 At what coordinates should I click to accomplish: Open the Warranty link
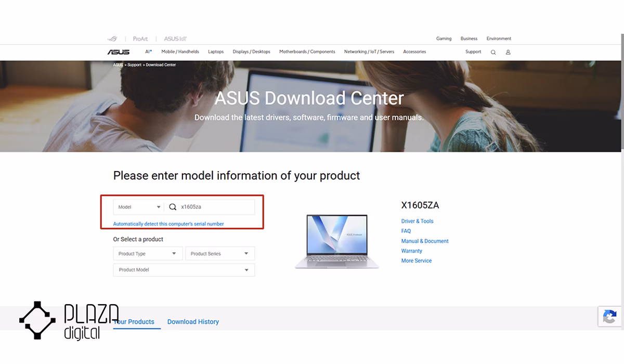412,251
